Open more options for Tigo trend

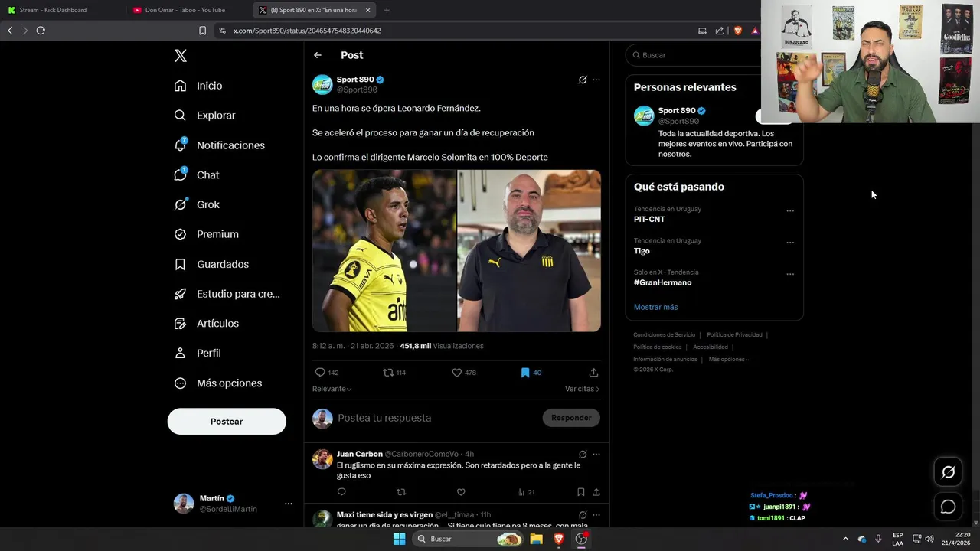pos(790,243)
